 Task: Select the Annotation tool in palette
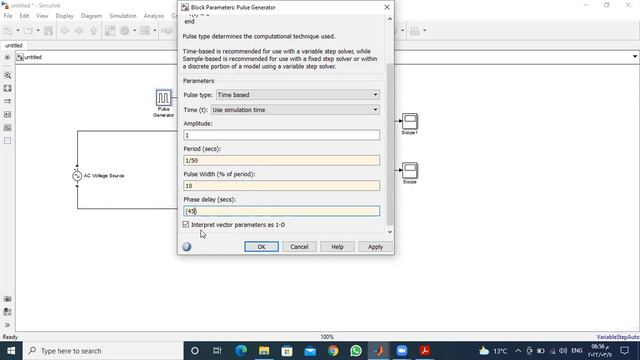pyautogui.click(x=7, y=115)
